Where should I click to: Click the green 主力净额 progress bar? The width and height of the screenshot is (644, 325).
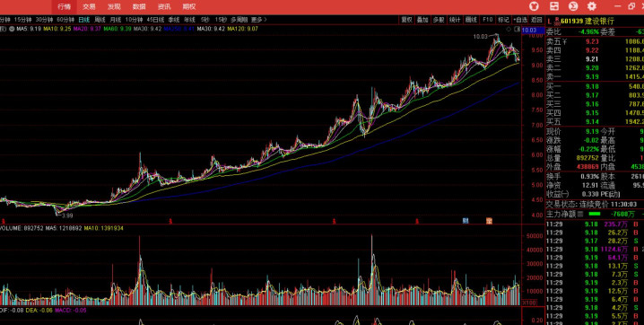pos(595,214)
